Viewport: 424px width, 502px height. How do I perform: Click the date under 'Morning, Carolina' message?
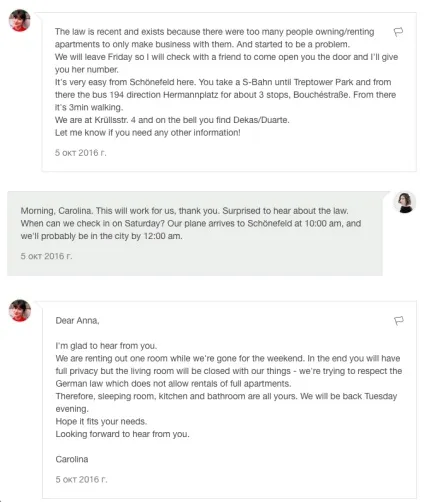46,256
